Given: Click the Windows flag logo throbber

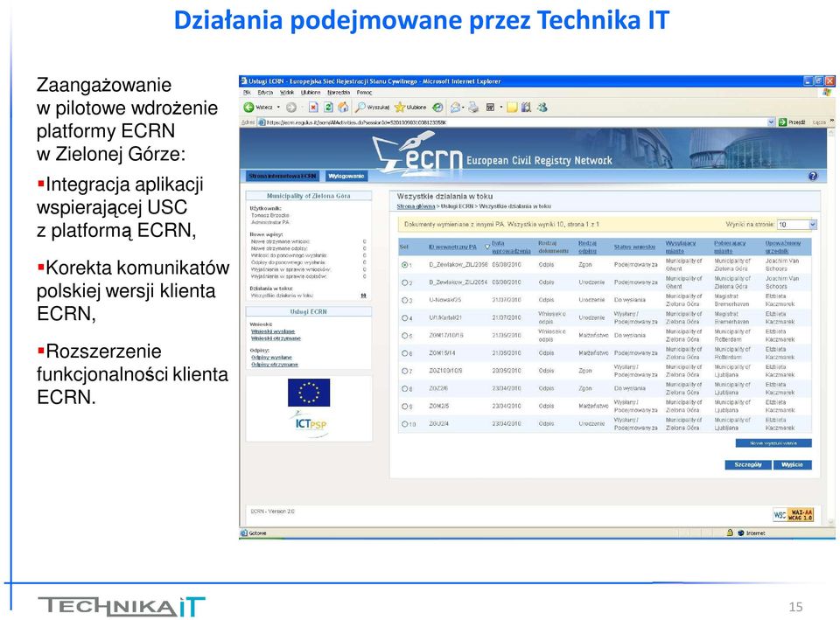Looking at the screenshot, I should pos(827,93).
